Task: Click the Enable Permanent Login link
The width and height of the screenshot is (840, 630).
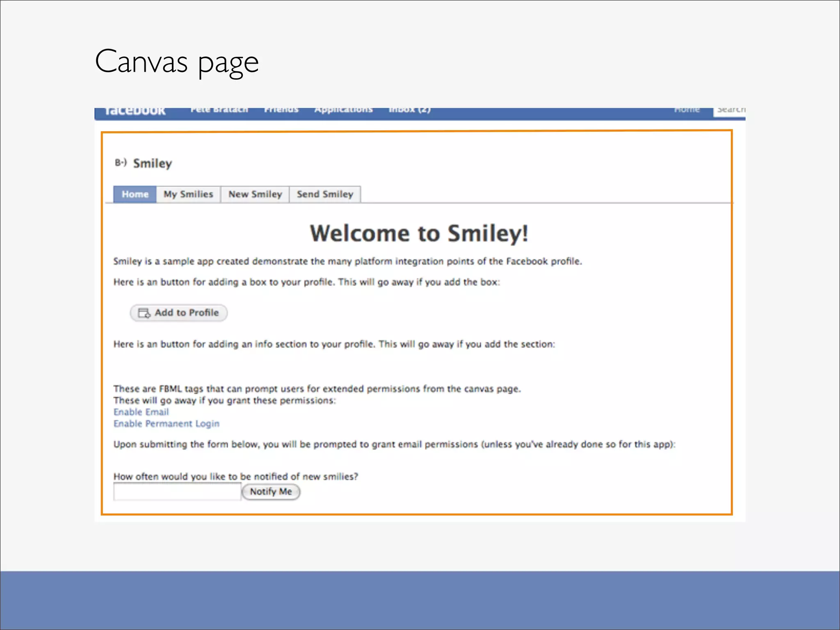Action: click(x=167, y=424)
